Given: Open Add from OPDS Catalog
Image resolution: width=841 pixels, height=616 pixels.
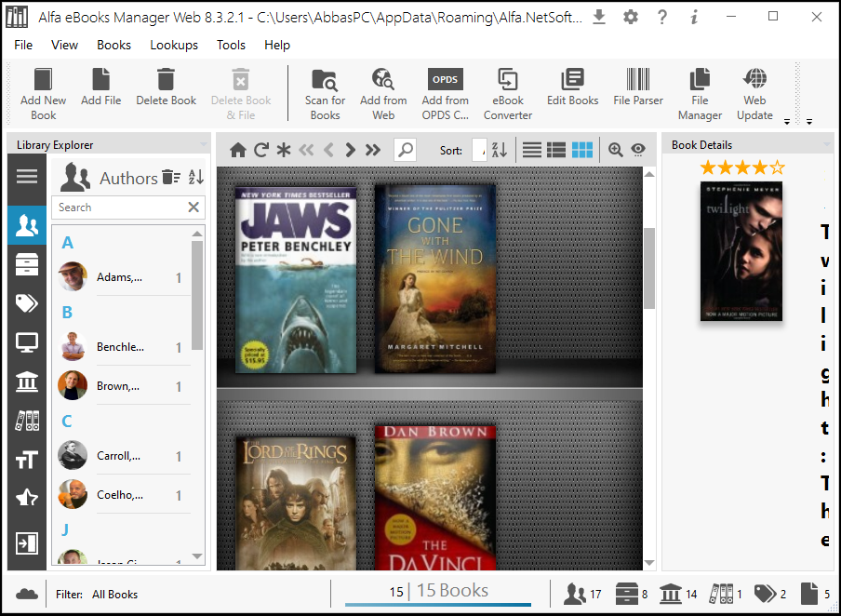Looking at the screenshot, I should tap(446, 94).
